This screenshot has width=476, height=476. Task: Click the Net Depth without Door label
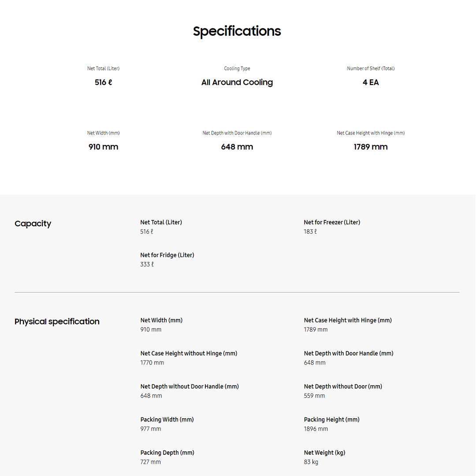[x=343, y=387]
